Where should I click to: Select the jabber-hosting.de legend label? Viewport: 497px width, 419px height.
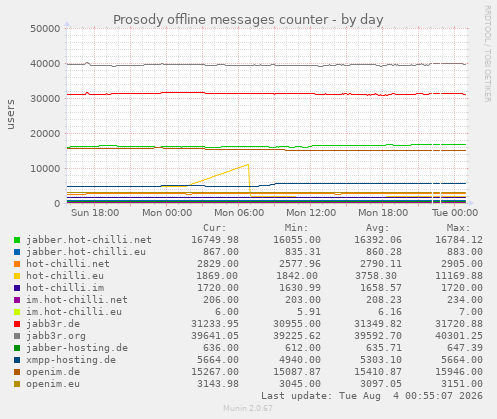[x=77, y=348]
